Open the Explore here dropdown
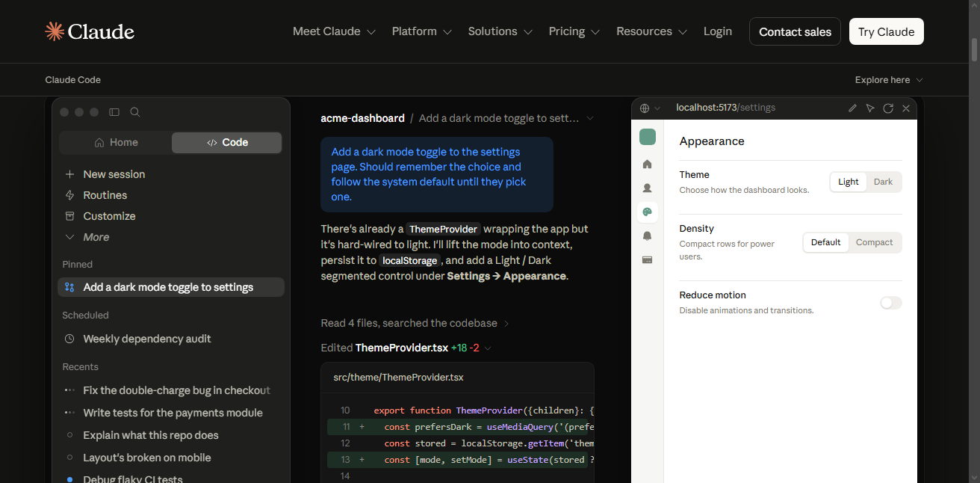 point(889,80)
